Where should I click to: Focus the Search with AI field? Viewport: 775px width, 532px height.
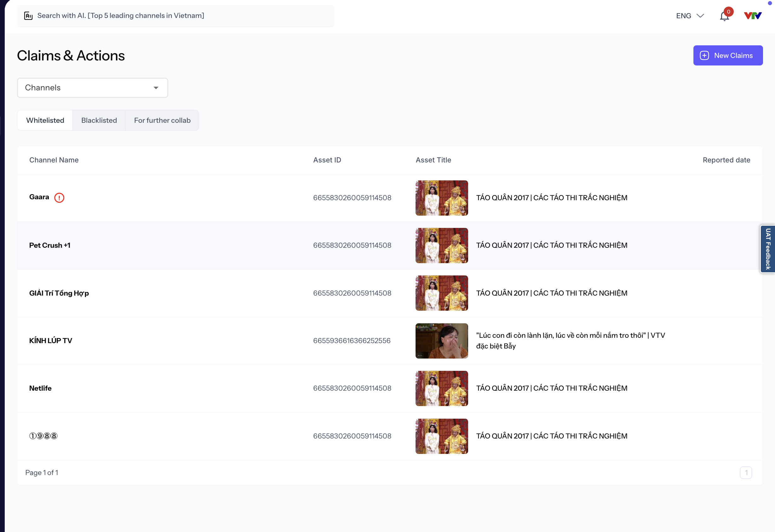pyautogui.click(x=175, y=16)
